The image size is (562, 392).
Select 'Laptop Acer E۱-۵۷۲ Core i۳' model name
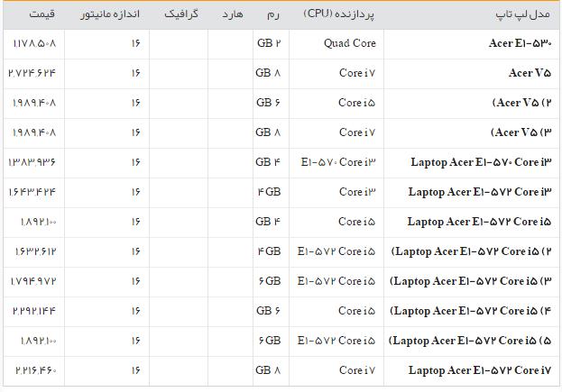click(480, 192)
